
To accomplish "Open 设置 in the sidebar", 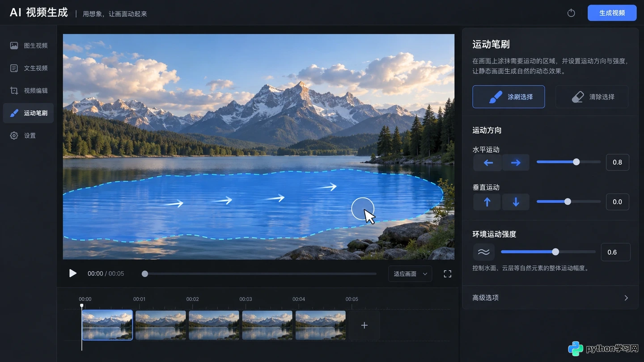I will [x=29, y=135].
